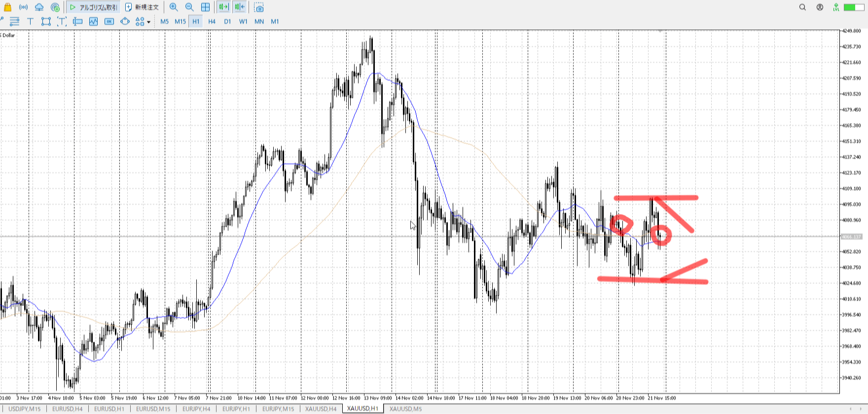
Task: Open search with the magnifier icon
Action: [x=802, y=7]
